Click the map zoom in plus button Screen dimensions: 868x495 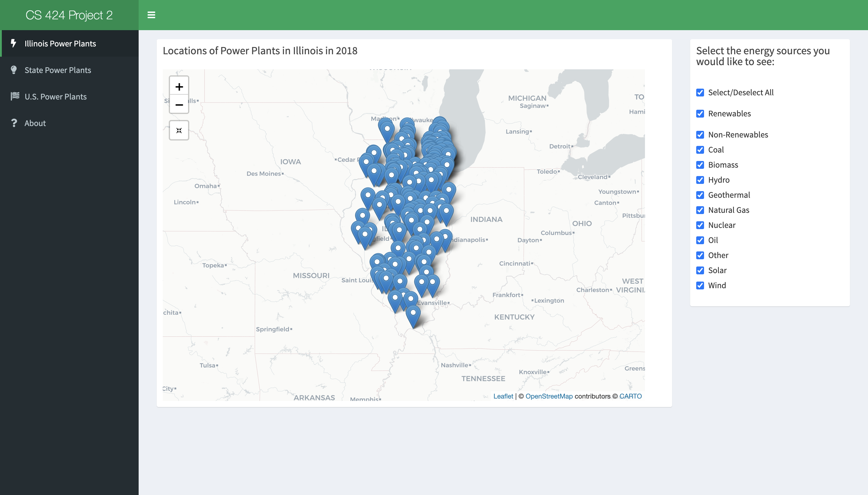pos(179,86)
